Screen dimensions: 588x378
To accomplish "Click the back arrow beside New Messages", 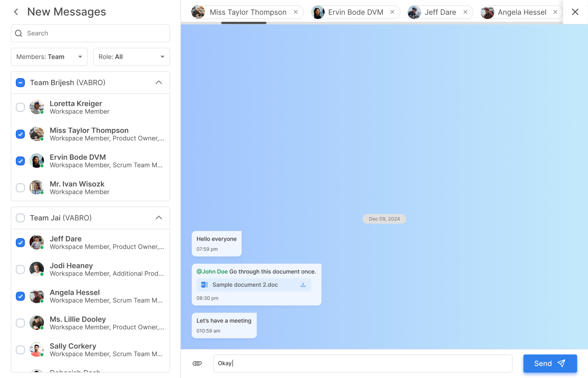I will pos(16,12).
